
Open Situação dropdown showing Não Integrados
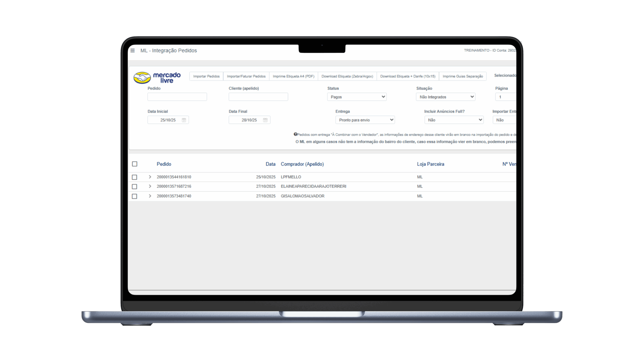446,97
